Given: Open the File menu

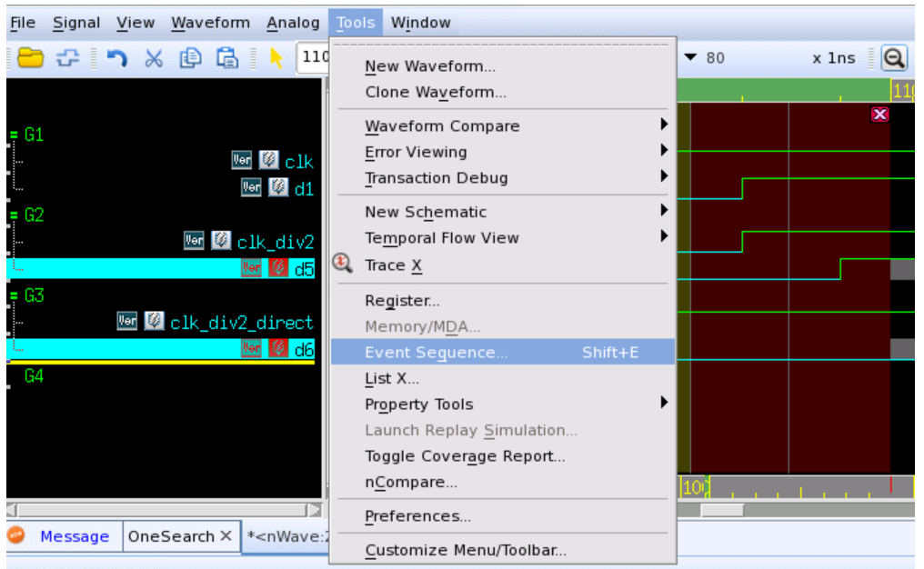Looking at the screenshot, I should [x=23, y=23].
